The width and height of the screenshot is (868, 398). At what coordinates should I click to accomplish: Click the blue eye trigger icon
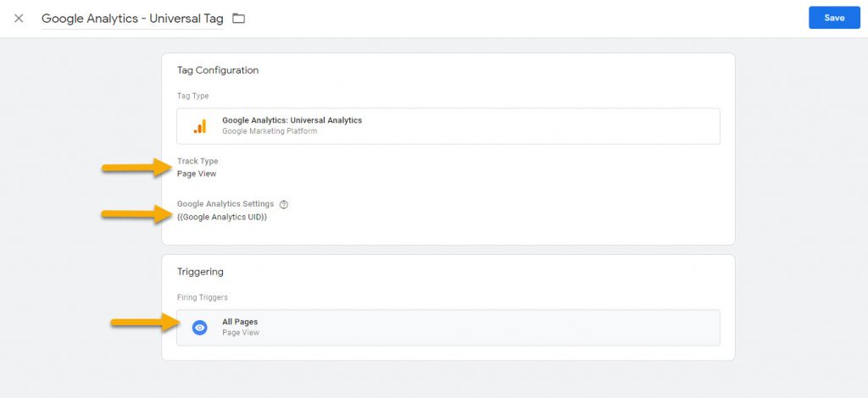pos(200,327)
